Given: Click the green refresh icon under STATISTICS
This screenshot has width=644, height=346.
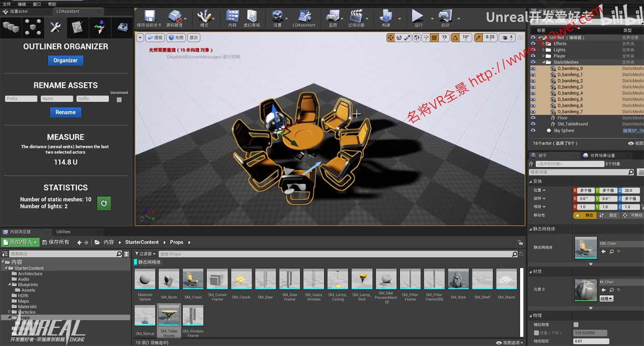Looking at the screenshot, I should (103, 203).
